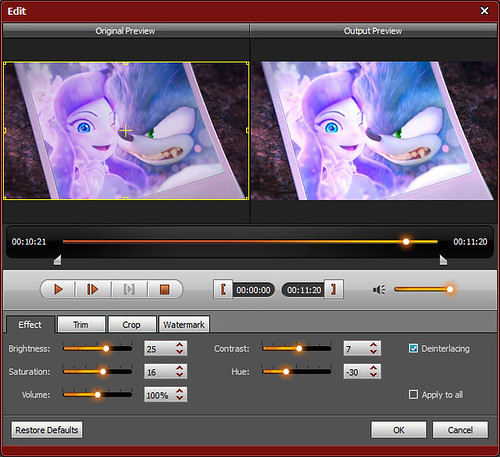Image resolution: width=500 pixels, height=457 pixels.
Task: Increase the Volume percentage with up arrow
Action: (x=180, y=391)
